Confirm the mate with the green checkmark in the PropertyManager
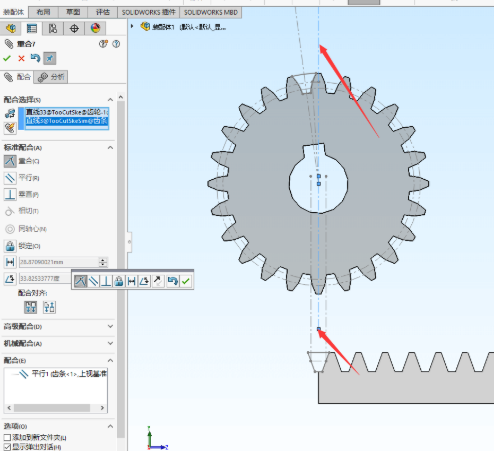 tap(7, 58)
